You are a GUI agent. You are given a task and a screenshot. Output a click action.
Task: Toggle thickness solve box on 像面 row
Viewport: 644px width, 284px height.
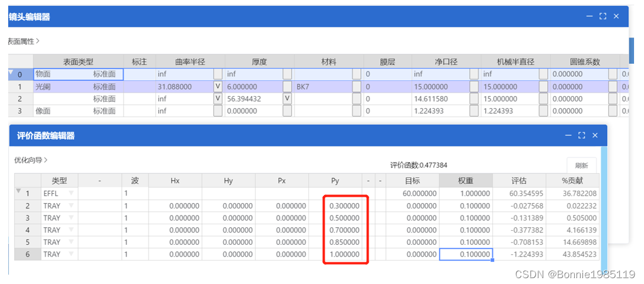[x=287, y=111]
